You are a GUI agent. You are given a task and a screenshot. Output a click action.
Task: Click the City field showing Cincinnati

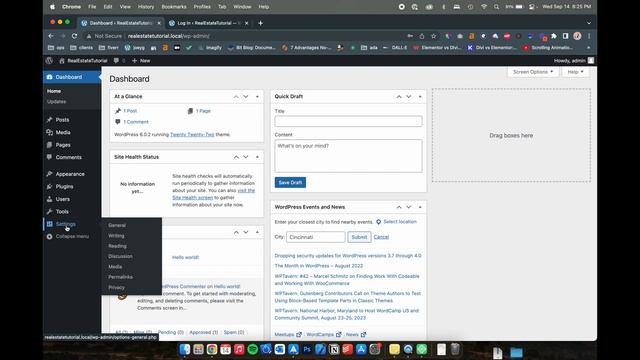[316, 237]
